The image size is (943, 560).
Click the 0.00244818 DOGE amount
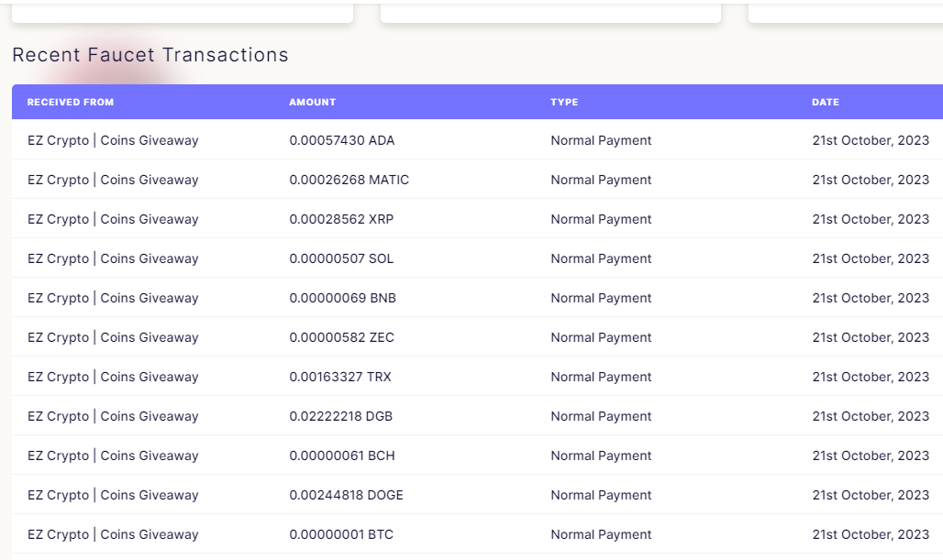[x=346, y=495]
